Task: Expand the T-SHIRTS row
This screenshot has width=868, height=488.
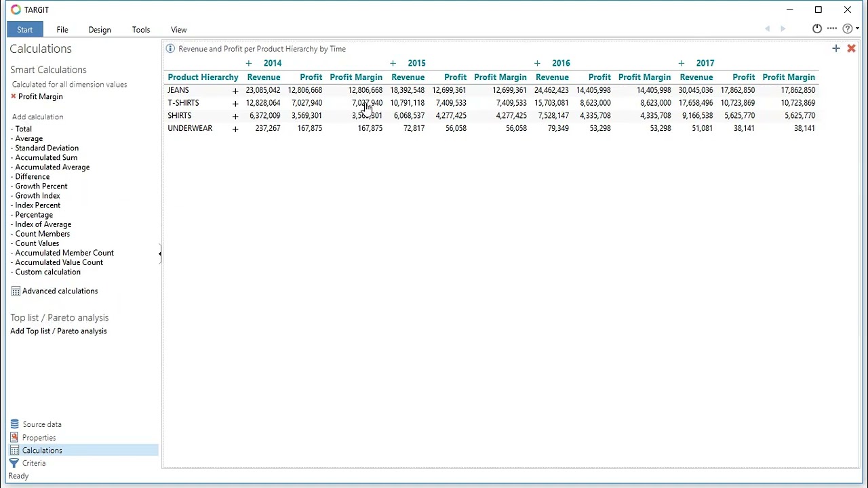Action: pos(235,104)
